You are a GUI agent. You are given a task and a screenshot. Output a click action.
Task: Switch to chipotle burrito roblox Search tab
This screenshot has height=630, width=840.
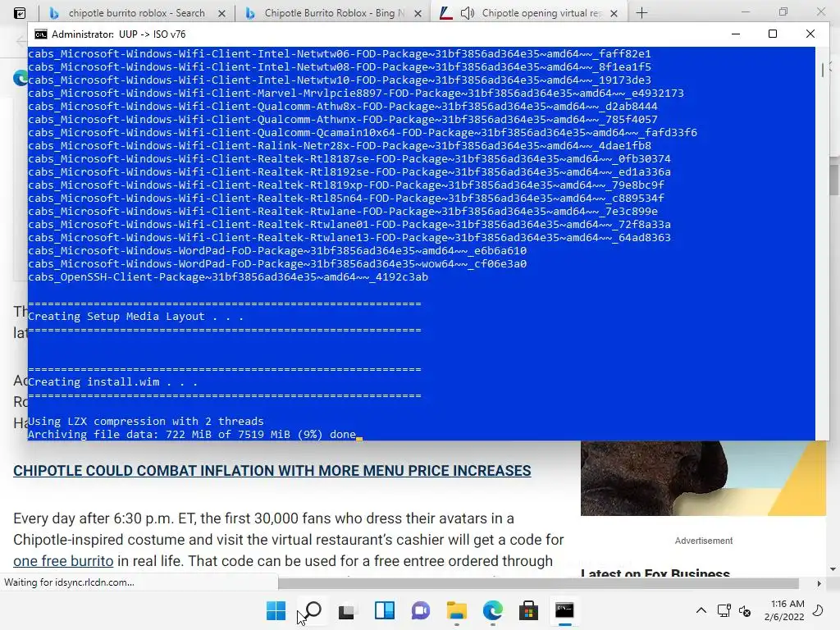(137, 13)
